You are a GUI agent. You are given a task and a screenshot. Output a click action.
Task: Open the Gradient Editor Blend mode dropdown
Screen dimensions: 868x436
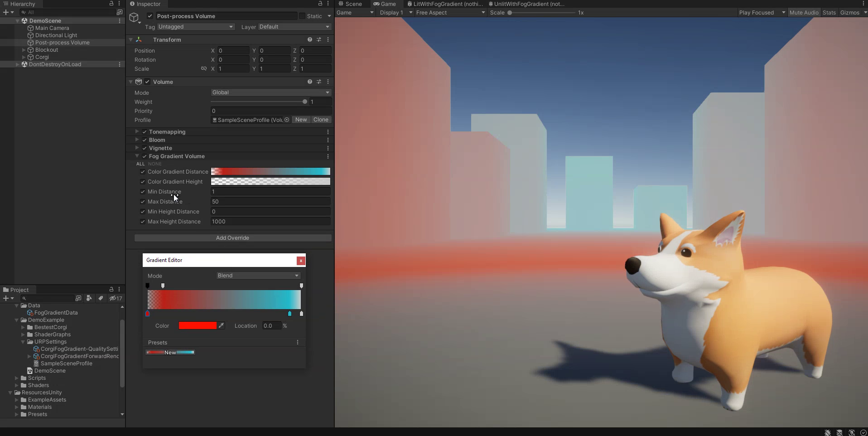[x=258, y=276]
